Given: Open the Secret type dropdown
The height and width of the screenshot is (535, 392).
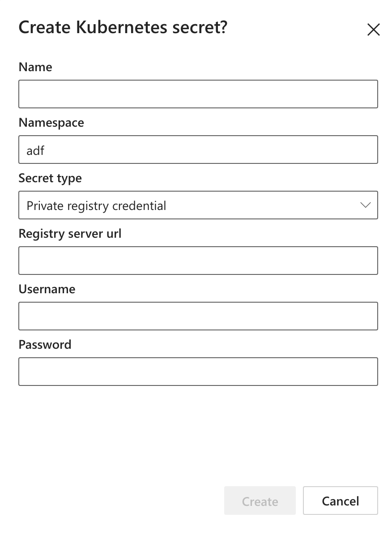Looking at the screenshot, I should pyautogui.click(x=198, y=205).
